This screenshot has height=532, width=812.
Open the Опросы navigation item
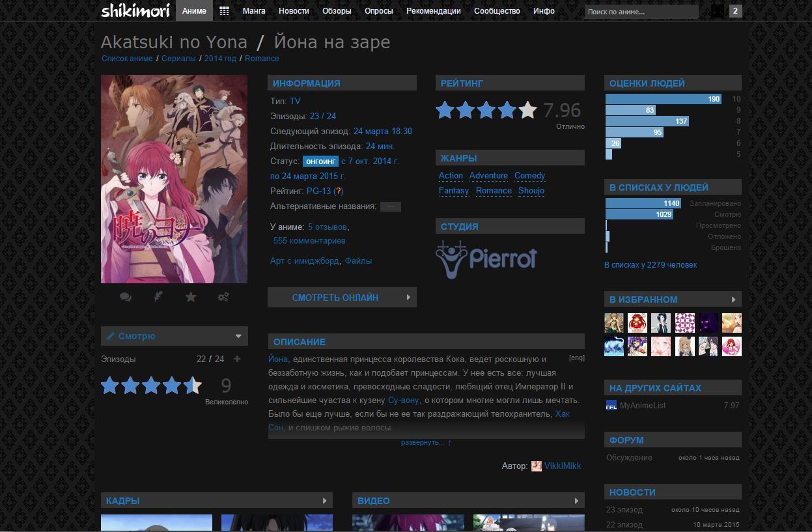pos(379,11)
